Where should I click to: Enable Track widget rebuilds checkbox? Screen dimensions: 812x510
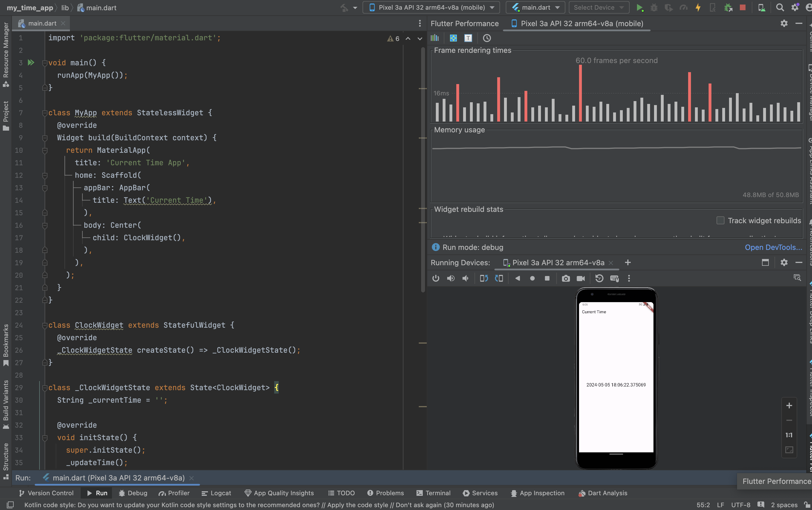point(719,220)
